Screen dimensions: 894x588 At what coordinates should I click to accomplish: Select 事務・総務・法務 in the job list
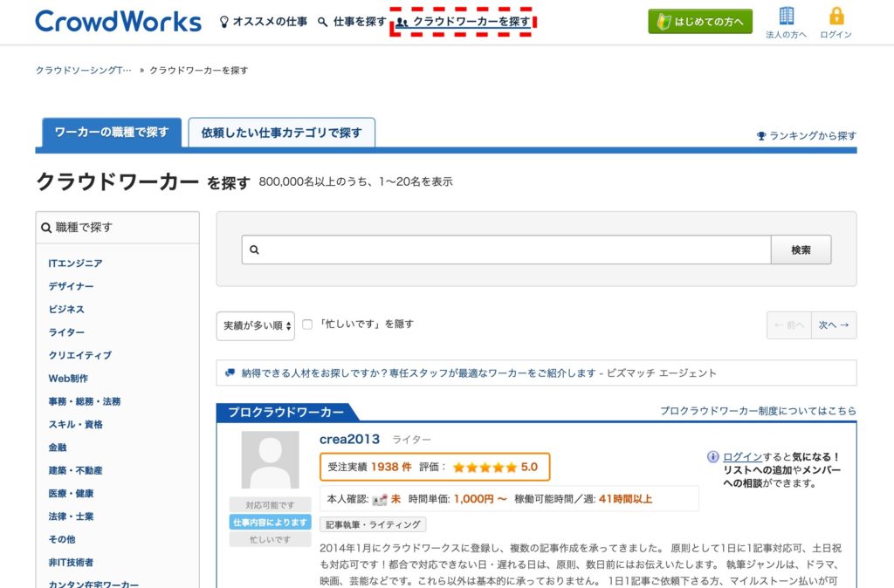point(85,401)
